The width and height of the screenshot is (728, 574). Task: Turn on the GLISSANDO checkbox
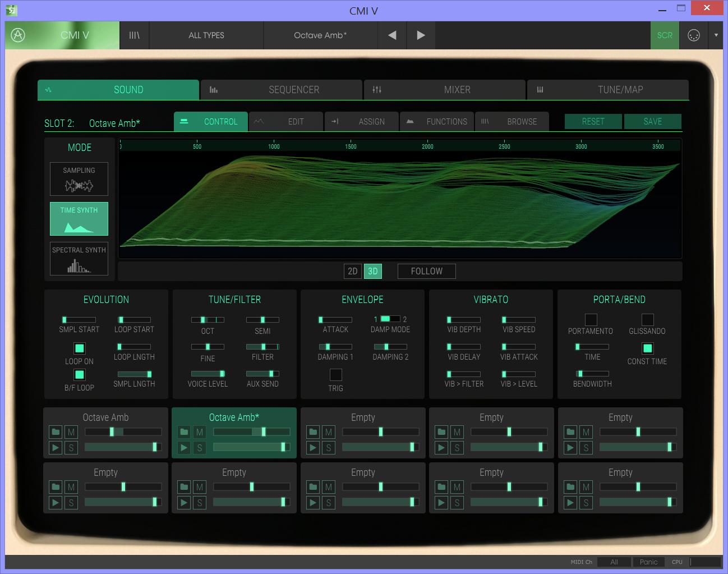tap(647, 319)
